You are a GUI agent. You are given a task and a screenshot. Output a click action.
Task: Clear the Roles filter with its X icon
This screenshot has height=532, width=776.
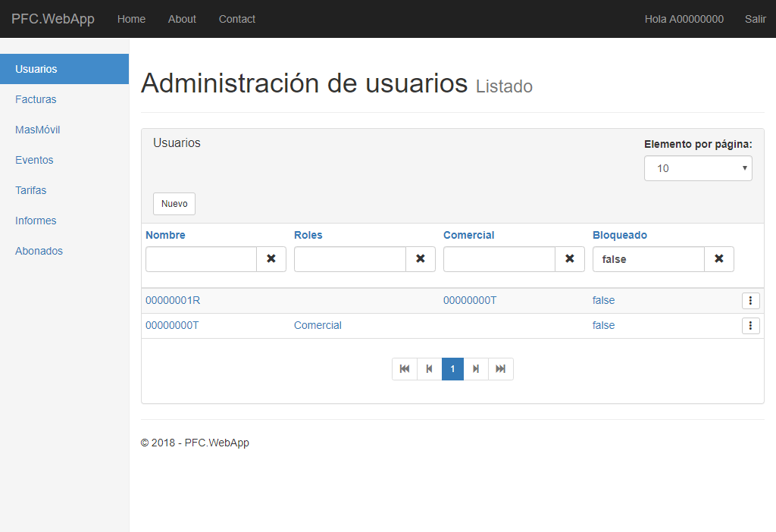click(x=421, y=259)
